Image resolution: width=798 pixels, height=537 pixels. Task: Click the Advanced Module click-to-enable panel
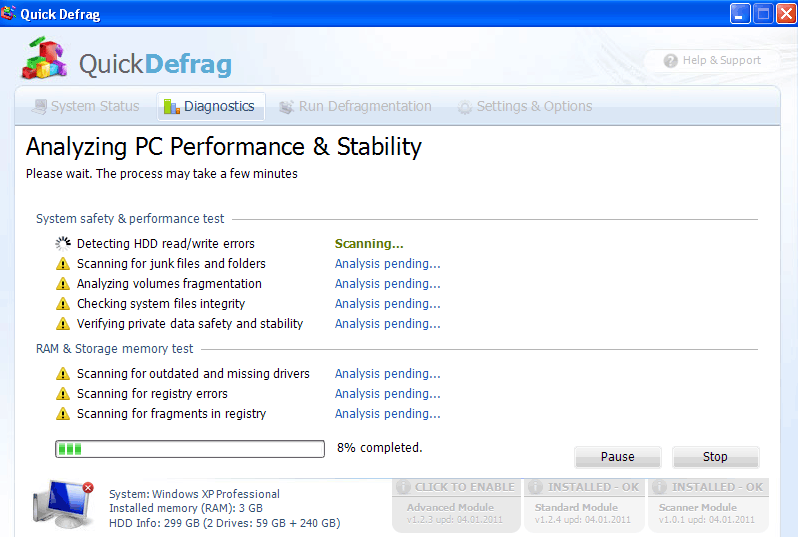pyautogui.click(x=456, y=505)
